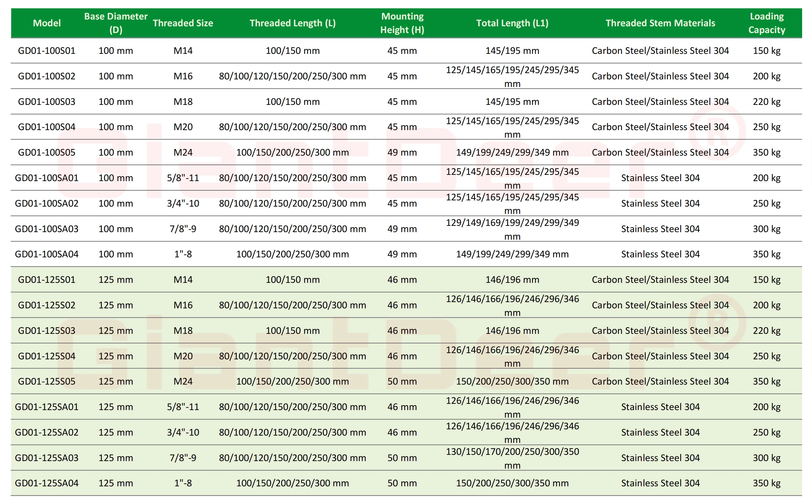Select model cell GD01-100S05
The height and width of the screenshot is (504, 812).
(47, 152)
